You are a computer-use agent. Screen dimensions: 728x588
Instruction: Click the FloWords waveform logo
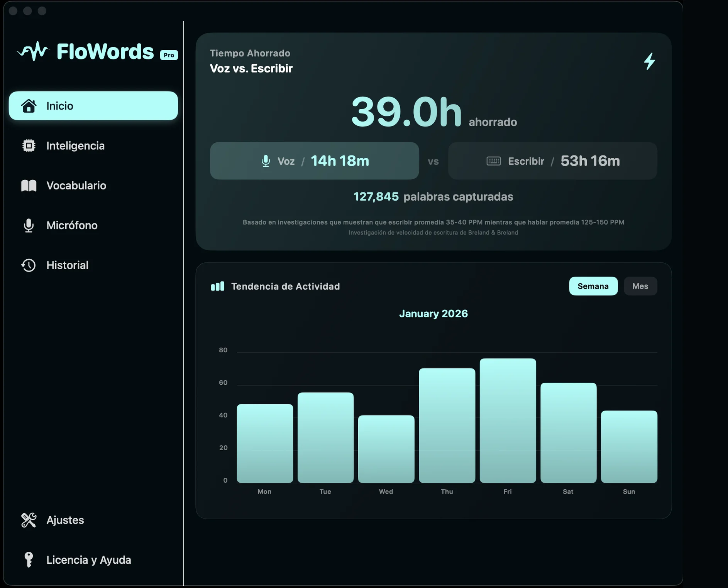point(34,51)
